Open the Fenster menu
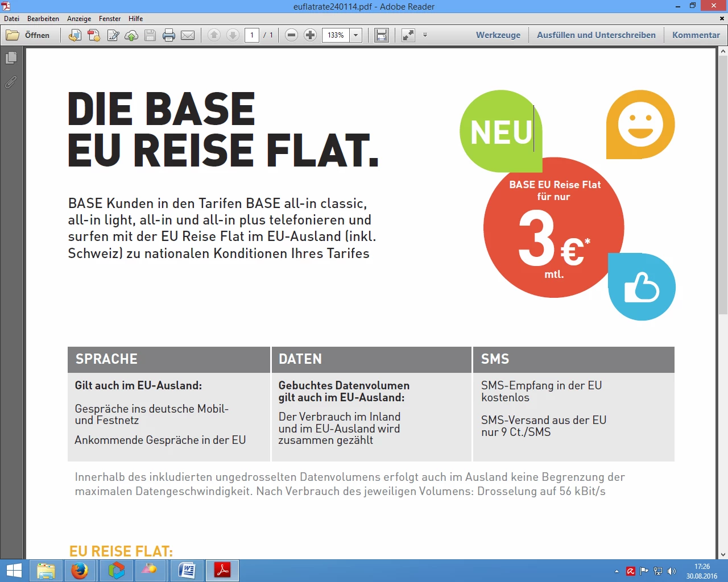 click(110, 19)
